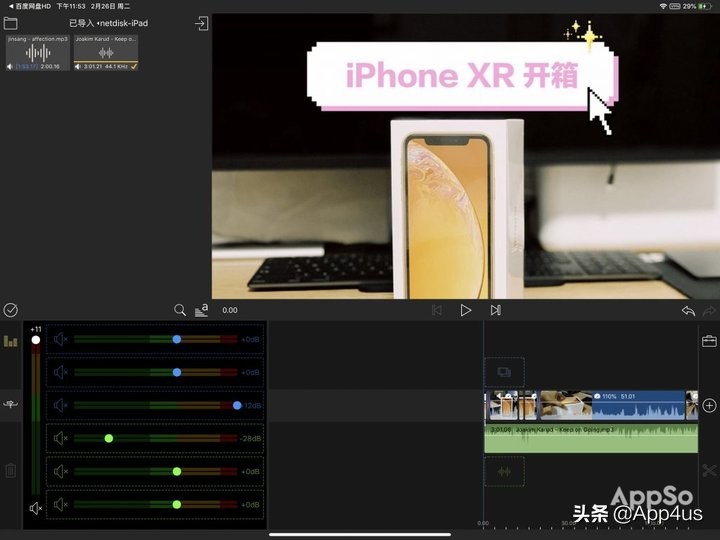The height and width of the screenshot is (540, 720).
Task: Tap the +11 master level value
Action: point(35,329)
